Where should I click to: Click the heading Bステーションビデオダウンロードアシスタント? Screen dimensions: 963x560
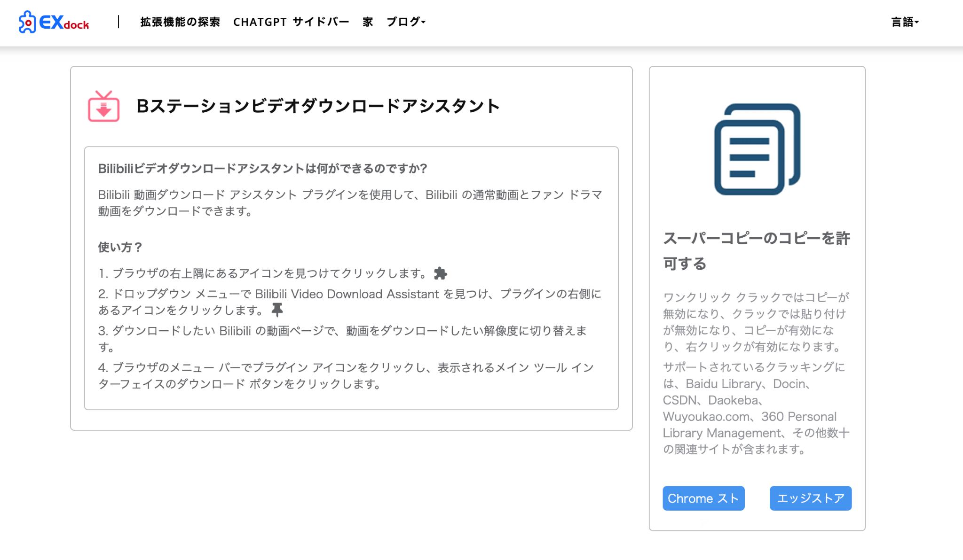pos(318,106)
